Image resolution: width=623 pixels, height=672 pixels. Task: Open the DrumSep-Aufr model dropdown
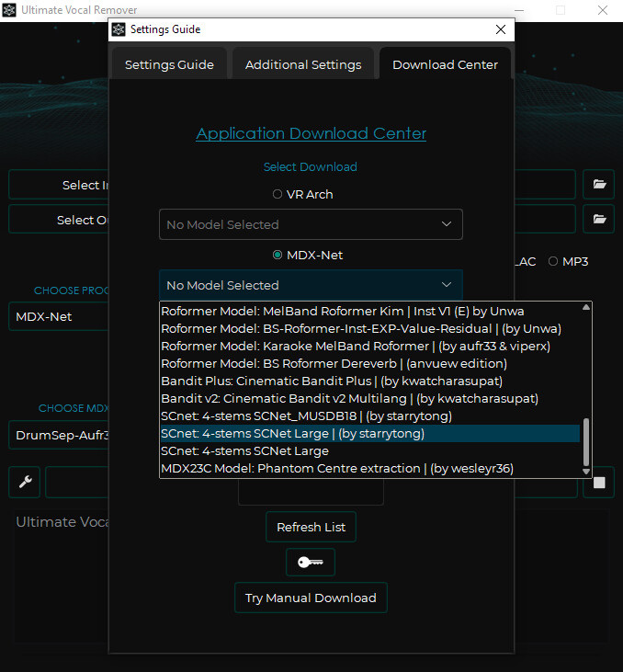point(59,435)
